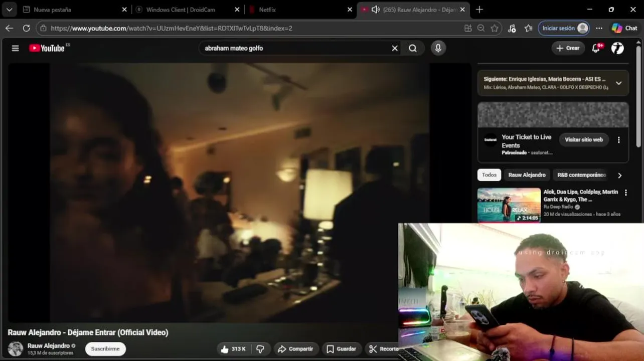The width and height of the screenshot is (644, 361).
Task: Open the Alok Dua Lipa mix thumbnail
Action: click(509, 205)
